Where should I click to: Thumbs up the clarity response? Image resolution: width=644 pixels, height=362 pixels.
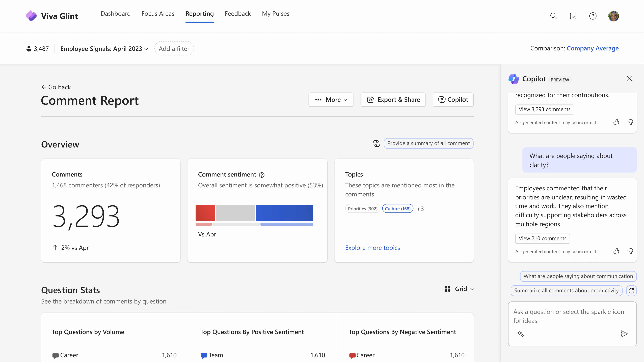pos(616,251)
